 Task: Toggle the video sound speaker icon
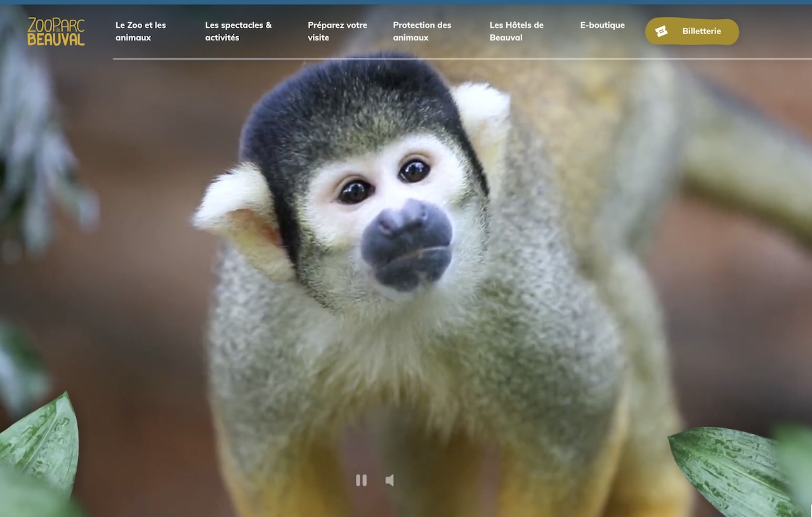pyautogui.click(x=390, y=480)
